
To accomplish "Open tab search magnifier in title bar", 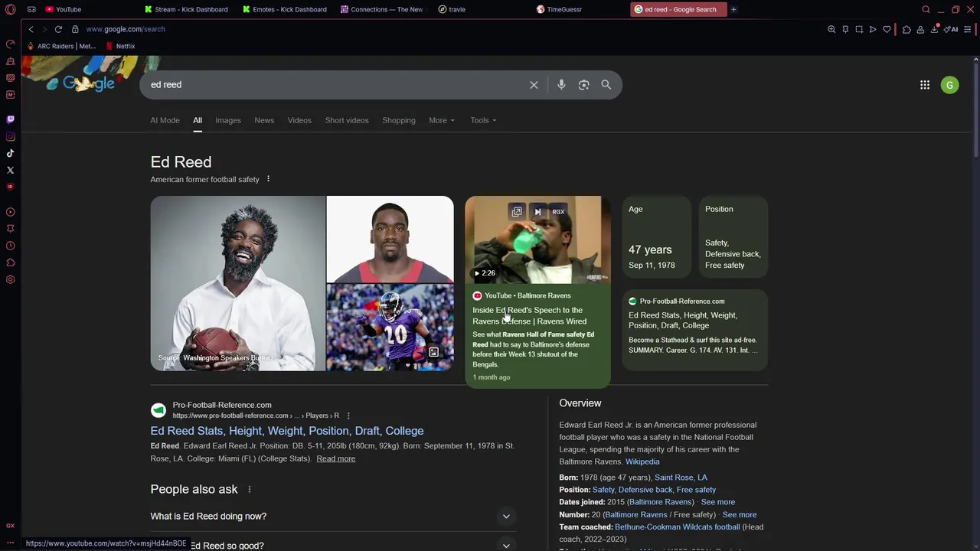I will 926,9.
